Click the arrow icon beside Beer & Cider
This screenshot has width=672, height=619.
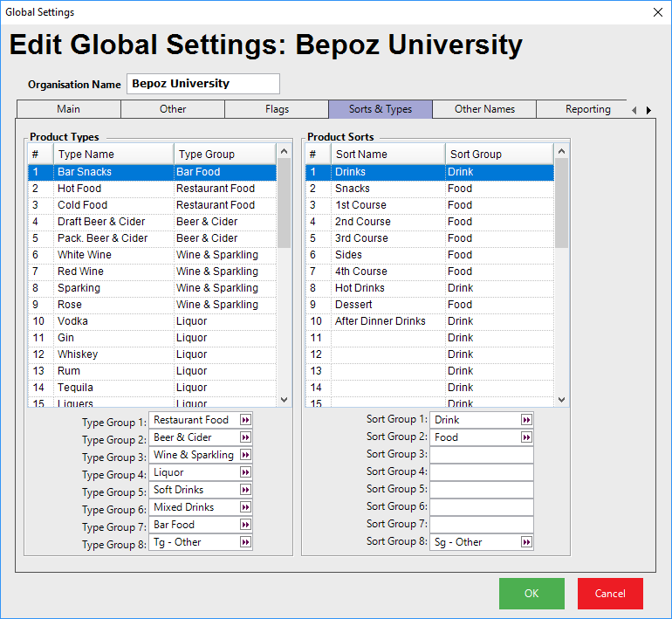[x=245, y=437]
